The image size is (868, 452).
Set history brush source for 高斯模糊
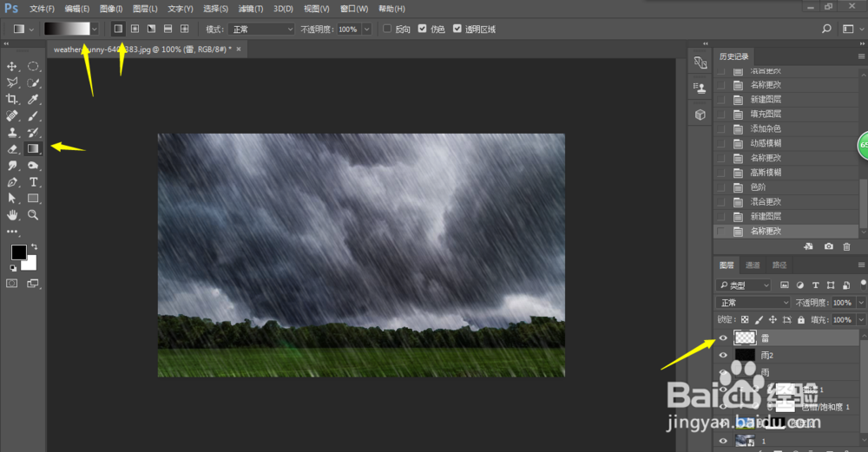(x=720, y=173)
